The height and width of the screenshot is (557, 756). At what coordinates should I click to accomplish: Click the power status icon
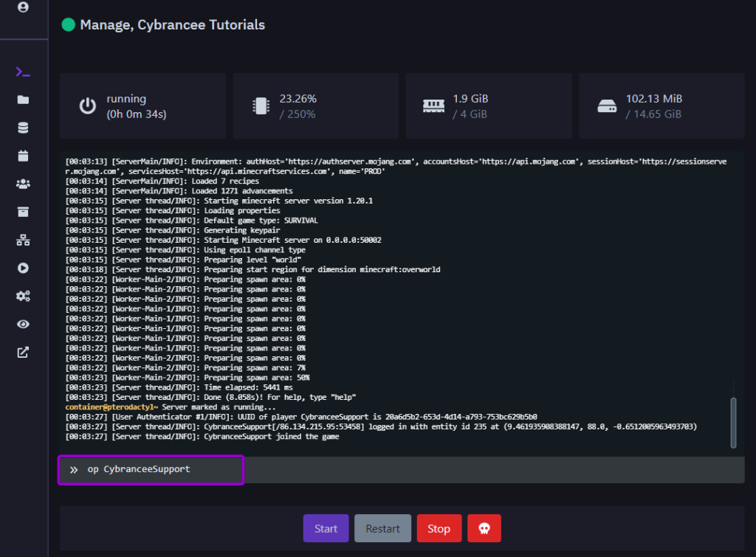pos(88,105)
